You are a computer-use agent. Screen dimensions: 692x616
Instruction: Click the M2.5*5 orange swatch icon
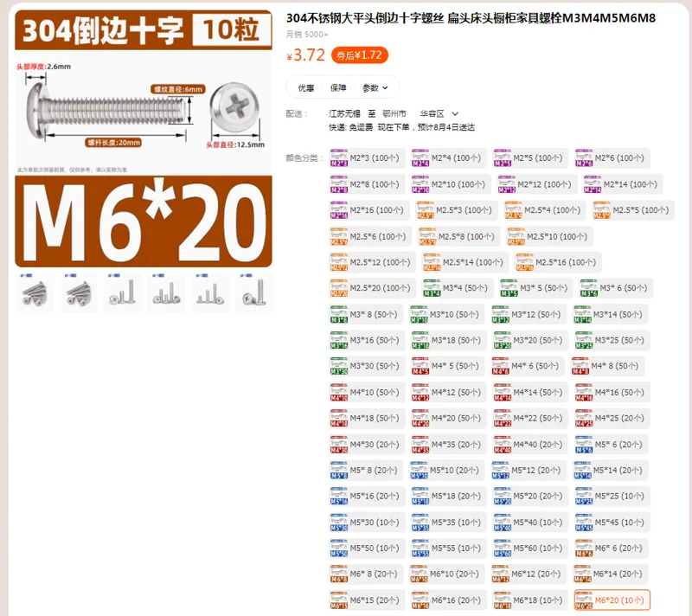click(x=602, y=210)
